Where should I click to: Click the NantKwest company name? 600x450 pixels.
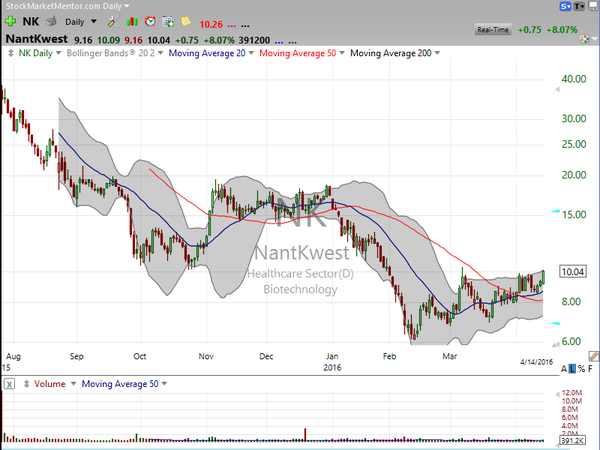click(37, 39)
